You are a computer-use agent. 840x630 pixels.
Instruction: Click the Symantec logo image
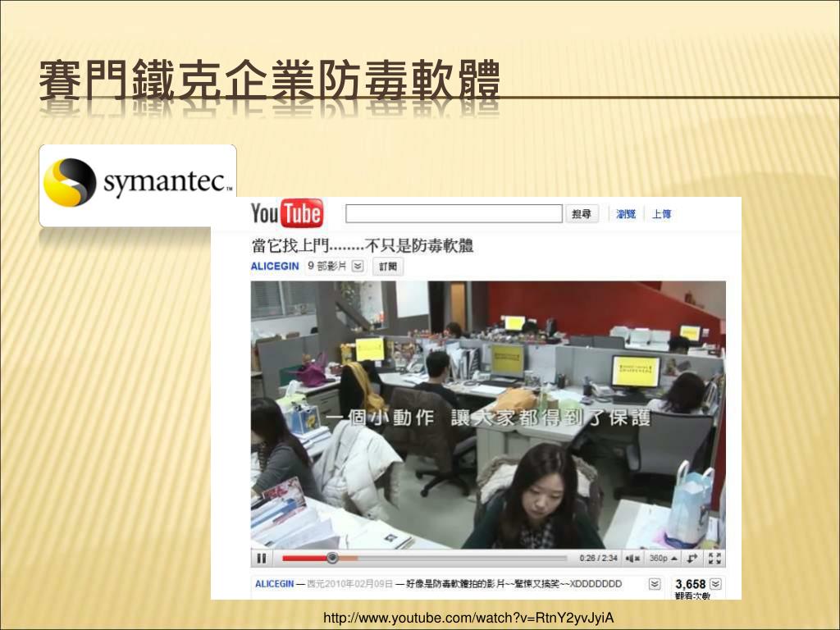[x=138, y=185]
